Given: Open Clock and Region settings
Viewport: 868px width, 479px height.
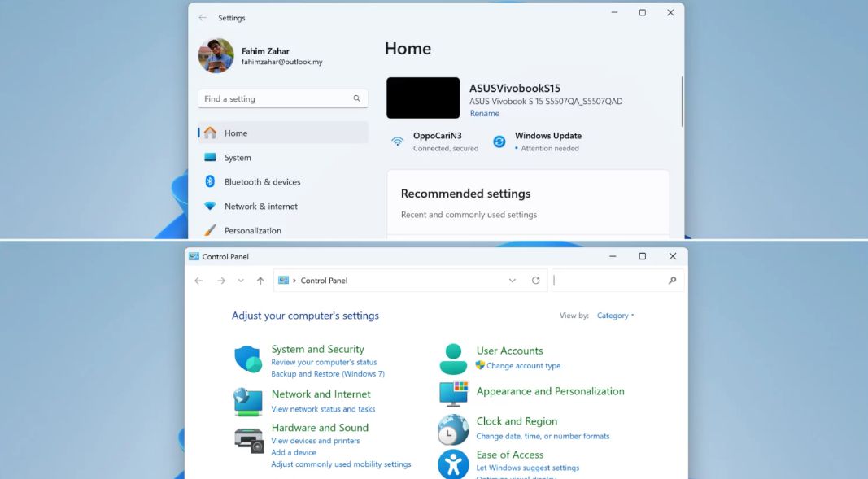Looking at the screenshot, I should click(x=516, y=420).
